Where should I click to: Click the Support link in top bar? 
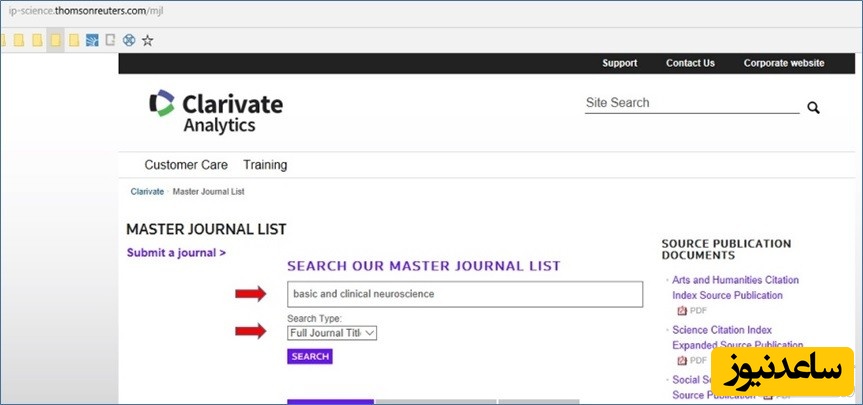619,63
